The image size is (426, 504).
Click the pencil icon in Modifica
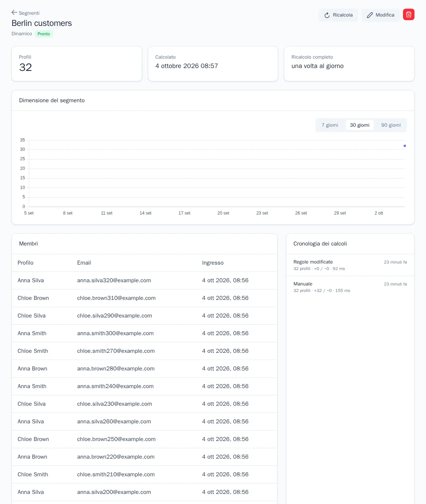coord(370,15)
